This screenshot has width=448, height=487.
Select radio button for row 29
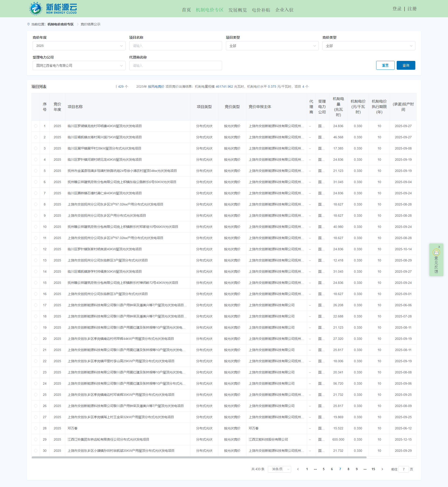[x=36, y=439]
